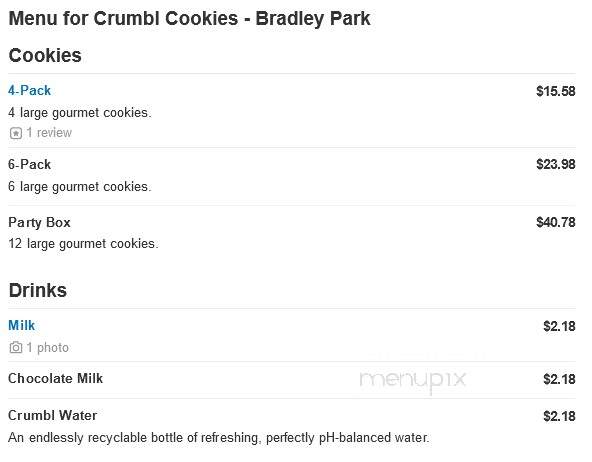Select the 6-Pack item name

pyautogui.click(x=29, y=165)
